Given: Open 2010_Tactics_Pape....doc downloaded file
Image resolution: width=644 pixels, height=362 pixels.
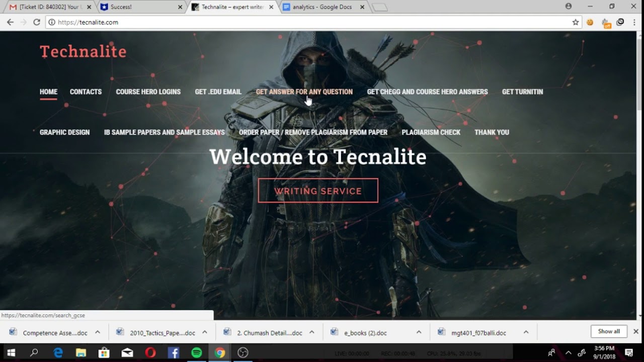Looking at the screenshot, I should tap(156, 332).
